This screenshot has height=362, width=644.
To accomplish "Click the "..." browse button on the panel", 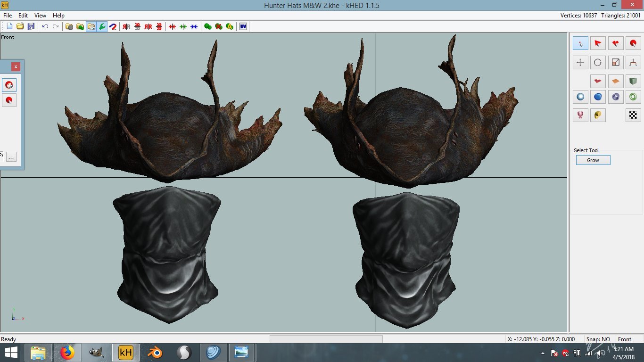I will pyautogui.click(x=11, y=156).
